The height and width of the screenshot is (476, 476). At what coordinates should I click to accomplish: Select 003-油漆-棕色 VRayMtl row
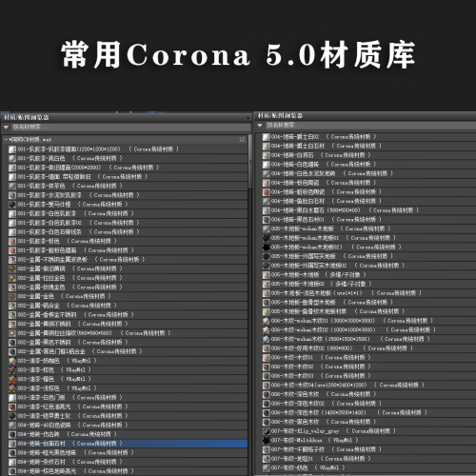click(x=128, y=370)
